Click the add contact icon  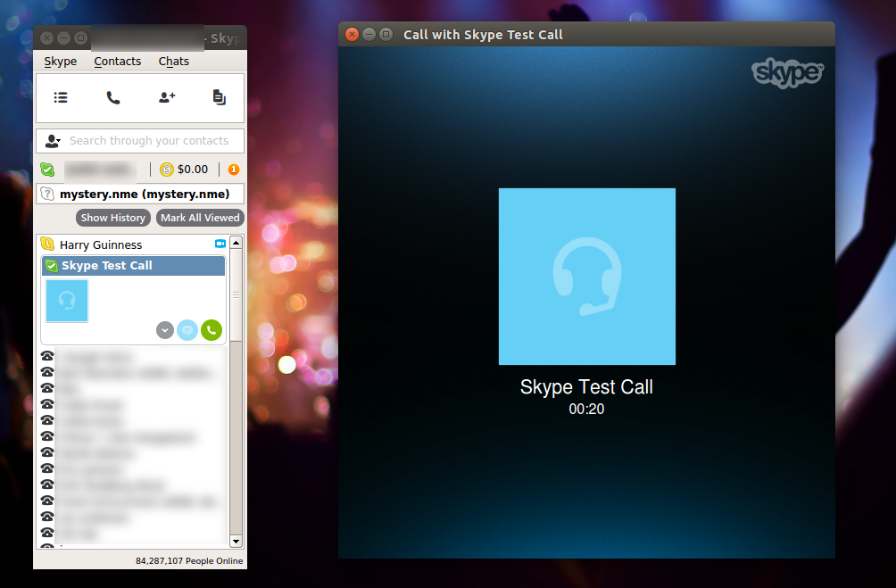pyautogui.click(x=167, y=98)
